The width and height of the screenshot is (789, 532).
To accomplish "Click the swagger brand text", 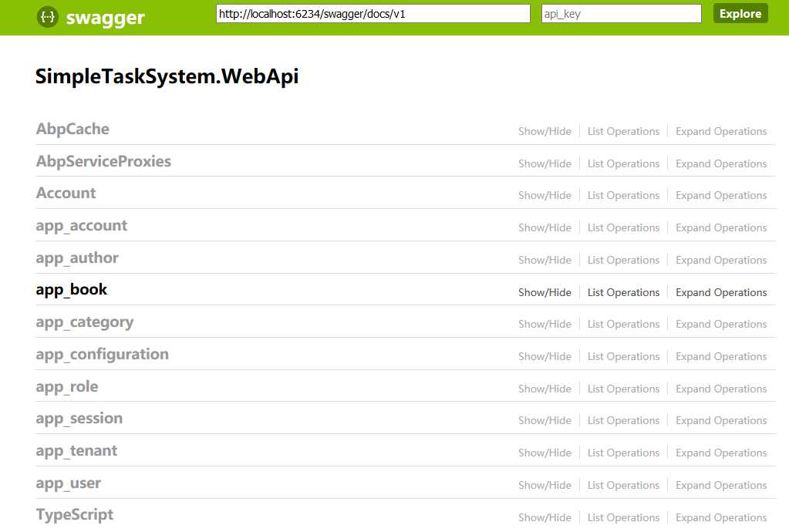I will coord(105,18).
